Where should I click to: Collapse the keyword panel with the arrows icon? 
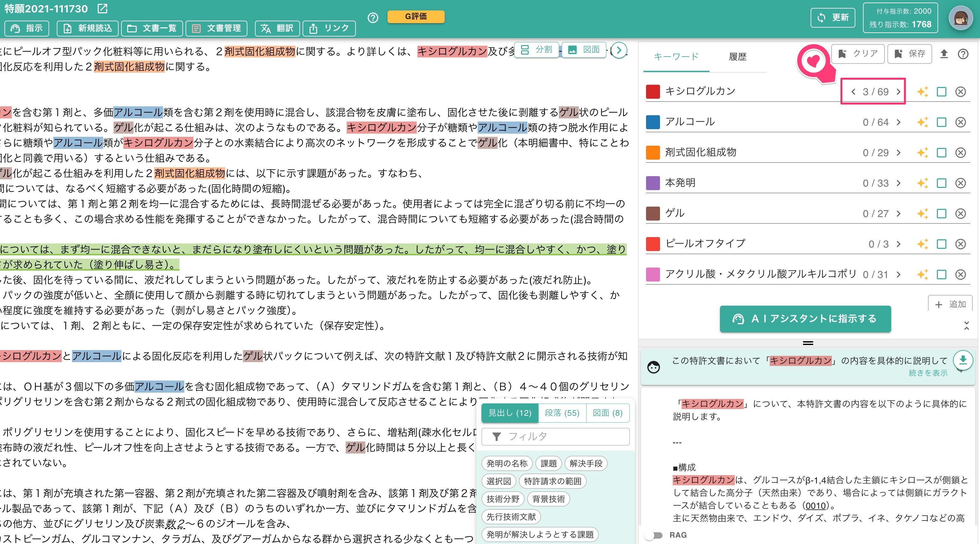[x=966, y=326]
